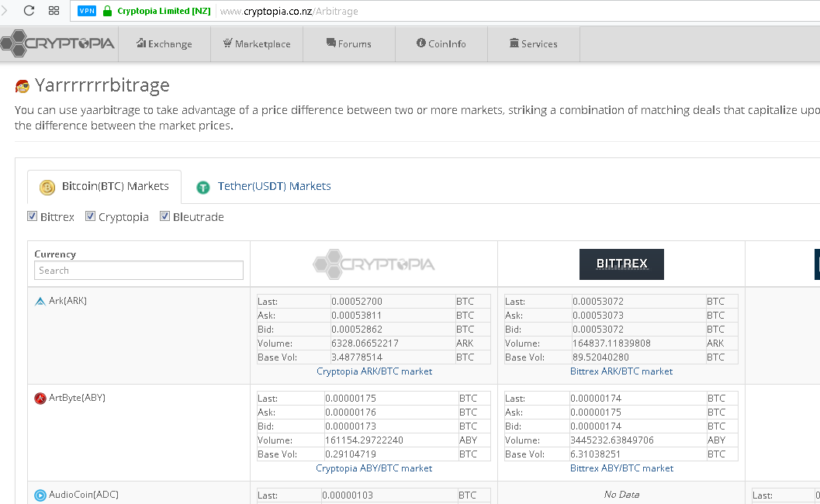Click the Bittrex exchange logo
The width and height of the screenshot is (820, 504).
pyautogui.click(x=621, y=264)
